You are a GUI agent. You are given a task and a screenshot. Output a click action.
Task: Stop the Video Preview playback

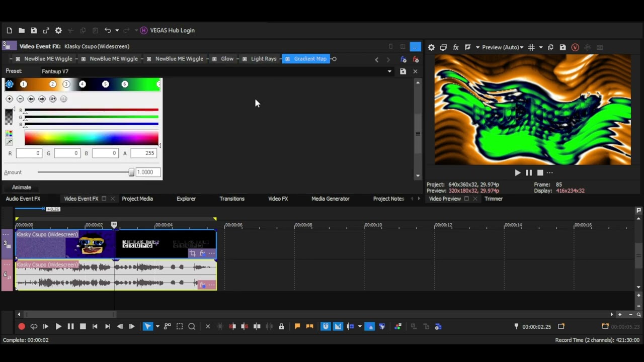[x=540, y=173]
